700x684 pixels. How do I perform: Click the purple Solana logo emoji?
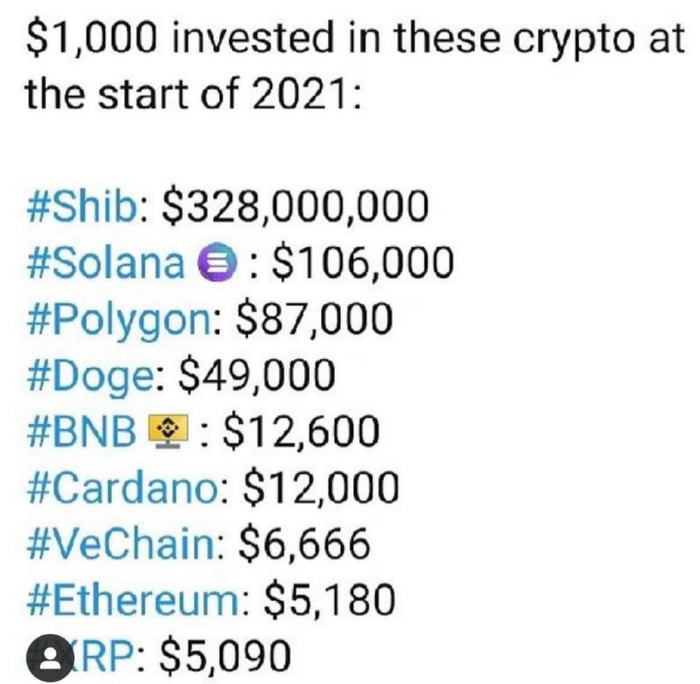(217, 263)
